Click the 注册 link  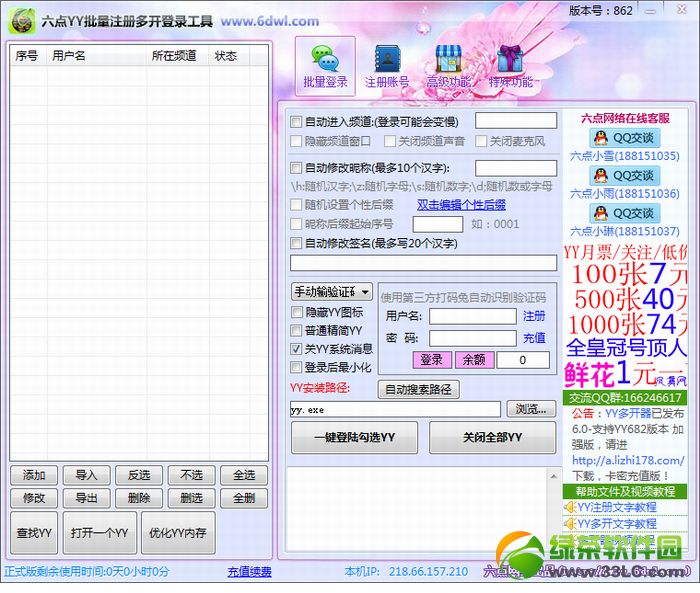pyautogui.click(x=534, y=316)
